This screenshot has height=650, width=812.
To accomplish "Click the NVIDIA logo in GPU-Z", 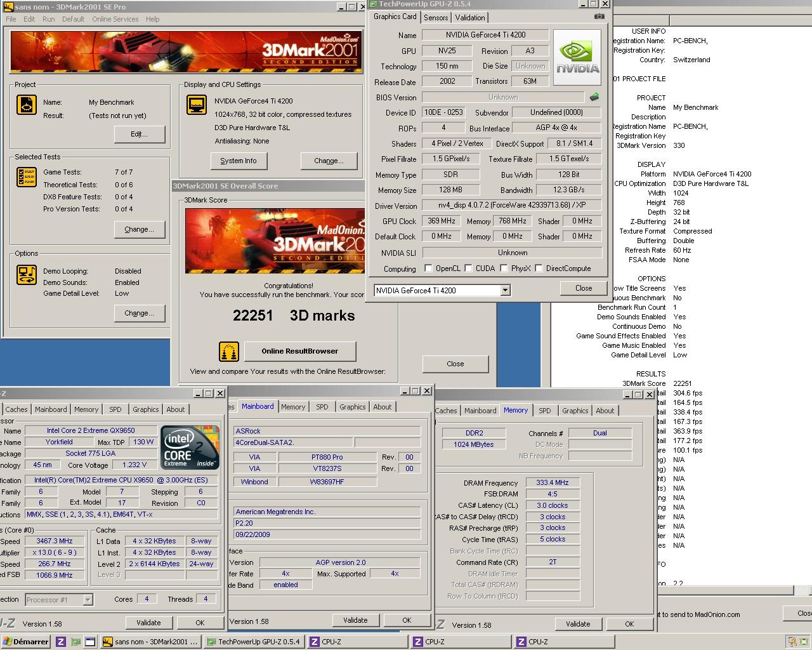I will click(578, 57).
